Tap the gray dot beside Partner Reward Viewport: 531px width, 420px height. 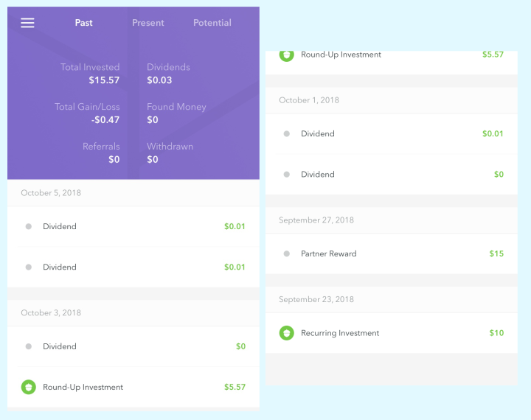tap(286, 253)
